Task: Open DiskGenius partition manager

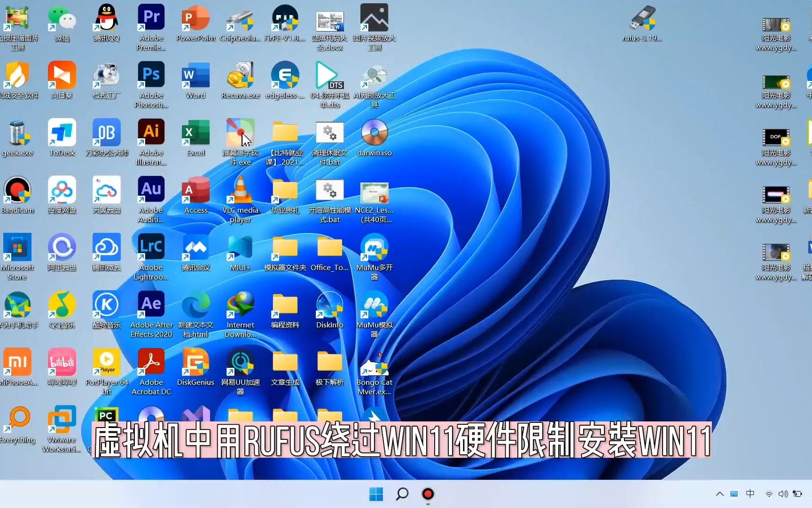Action: pos(195,365)
